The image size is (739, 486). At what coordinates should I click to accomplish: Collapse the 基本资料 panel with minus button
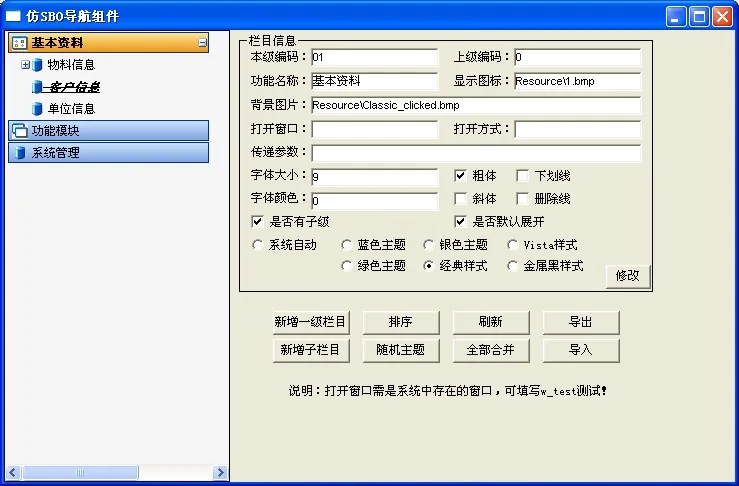[203, 43]
